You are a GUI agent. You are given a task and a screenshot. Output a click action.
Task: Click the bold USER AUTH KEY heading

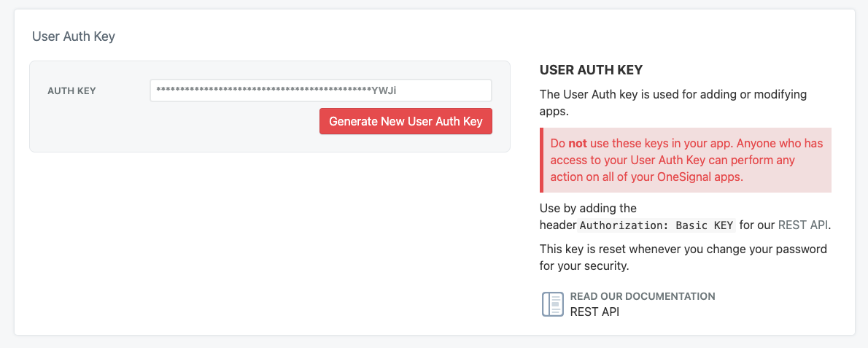point(591,70)
